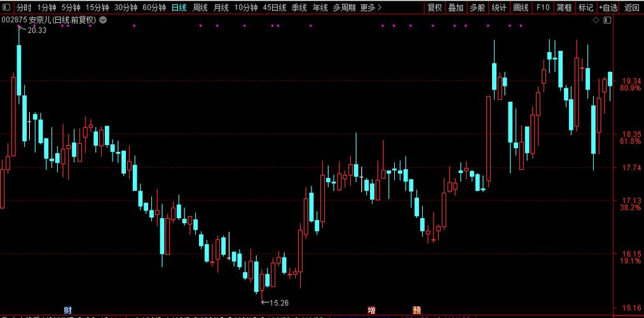644x318 pixels.
Task: Open the 多周期 multi-period view
Action: (344, 8)
